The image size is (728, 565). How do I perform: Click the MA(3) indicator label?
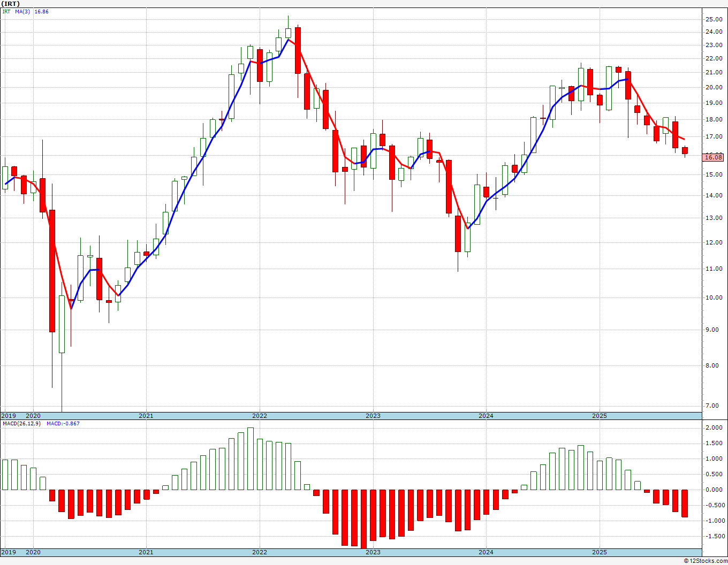[x=22, y=11]
